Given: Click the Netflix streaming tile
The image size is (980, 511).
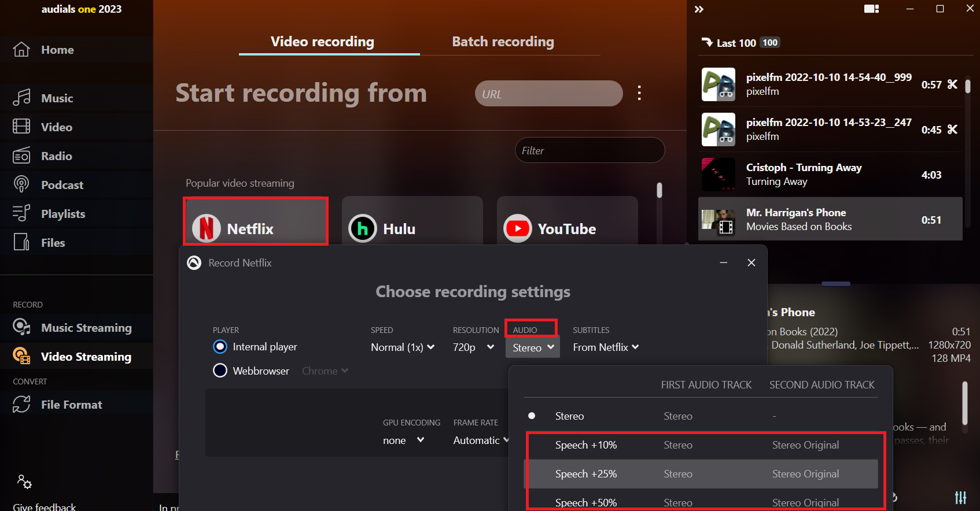Looking at the screenshot, I should (256, 221).
